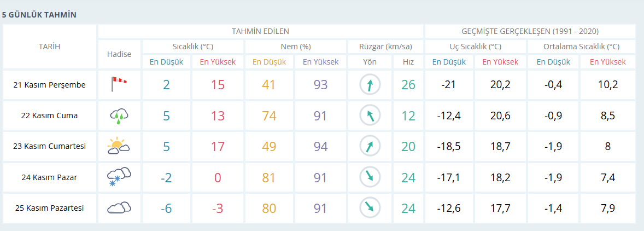Click the wind direction arrow for 23 Kasım
Image resolution: width=644 pixels, height=231 pixels.
pos(370,146)
